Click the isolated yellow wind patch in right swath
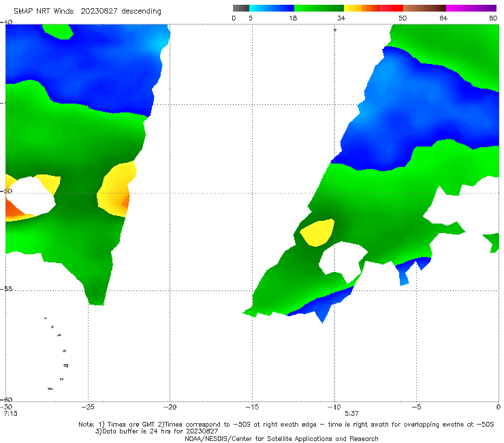 tap(317, 232)
